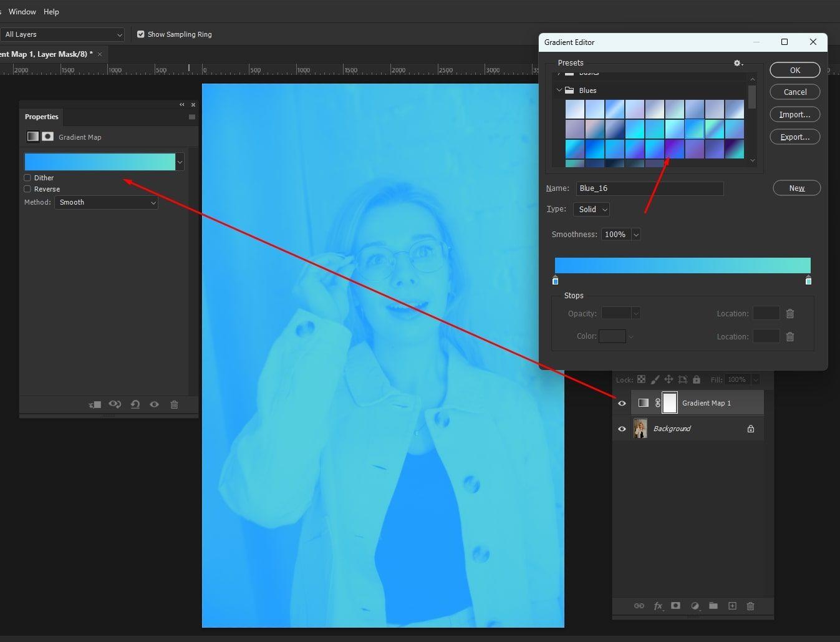
Task: Open the Method Smooth dropdown
Action: point(106,202)
